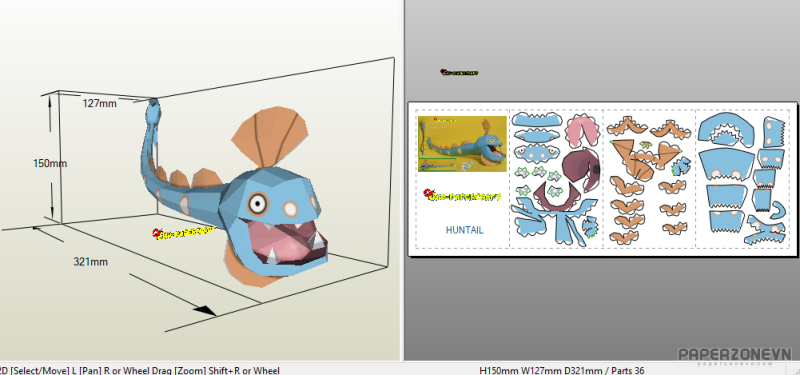Click the 127mm width dimension label
The image size is (800, 375).
tap(99, 104)
